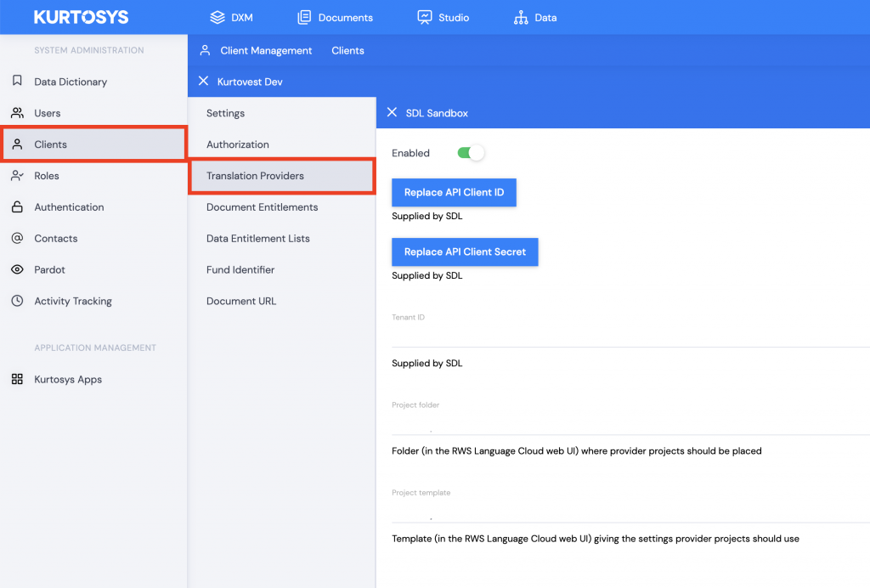
Task: Click the Studio presentation icon
Action: [x=425, y=17]
